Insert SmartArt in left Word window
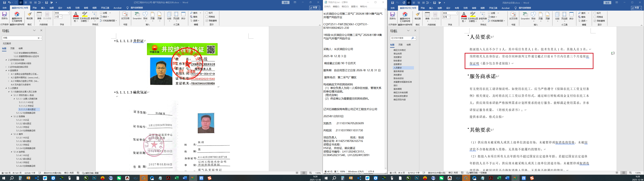Image resolution: width=644 pixels, height=181 pixels. pos(137,15)
